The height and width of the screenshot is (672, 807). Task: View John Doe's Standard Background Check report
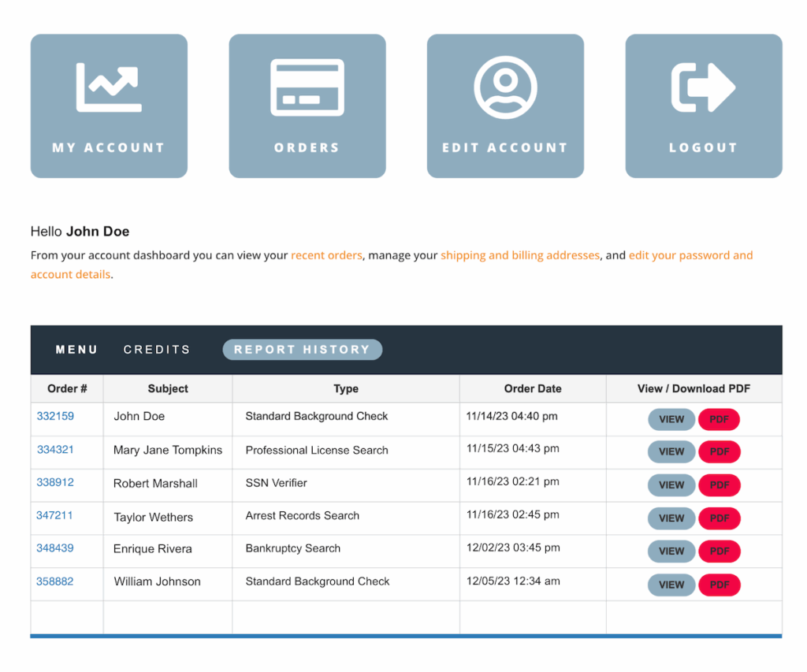[671, 419]
